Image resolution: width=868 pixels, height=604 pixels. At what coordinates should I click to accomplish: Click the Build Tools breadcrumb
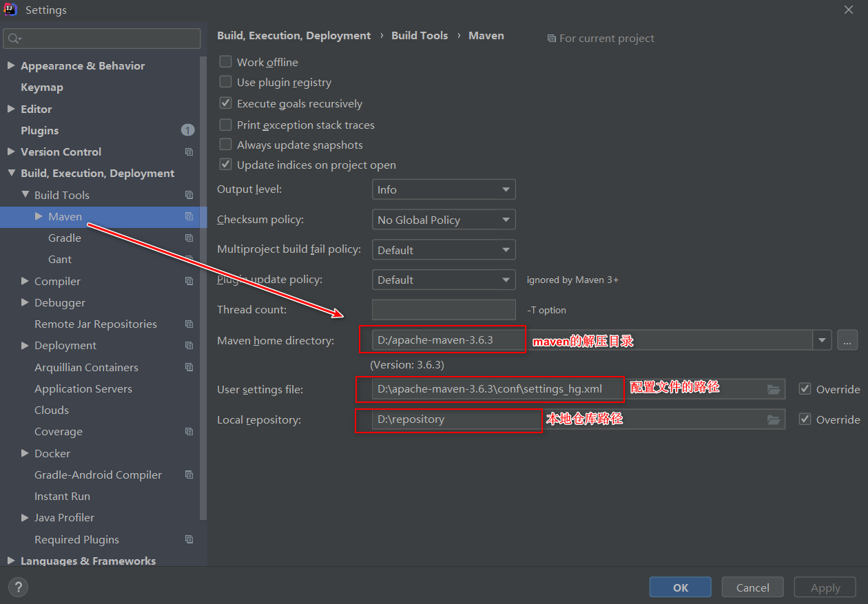tap(420, 36)
